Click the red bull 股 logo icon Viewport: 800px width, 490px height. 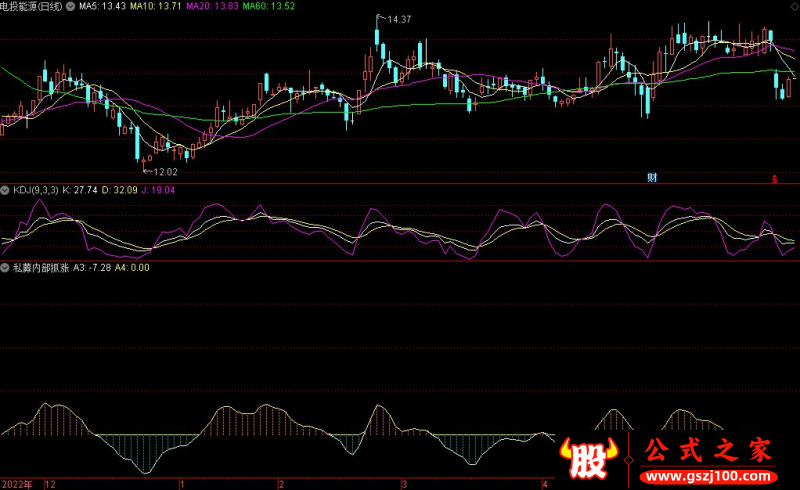point(591,458)
